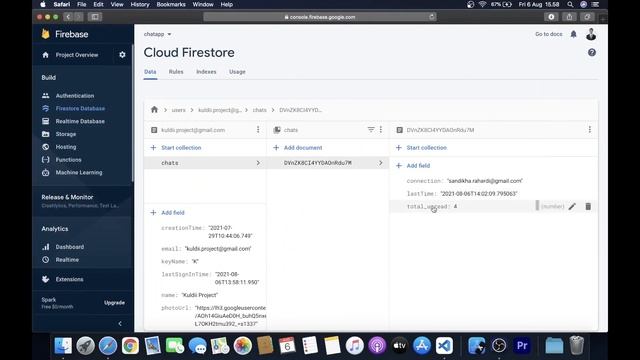Viewport: 640px width, 360px height.
Task: Open Finder from the Dock
Action: coord(63,346)
